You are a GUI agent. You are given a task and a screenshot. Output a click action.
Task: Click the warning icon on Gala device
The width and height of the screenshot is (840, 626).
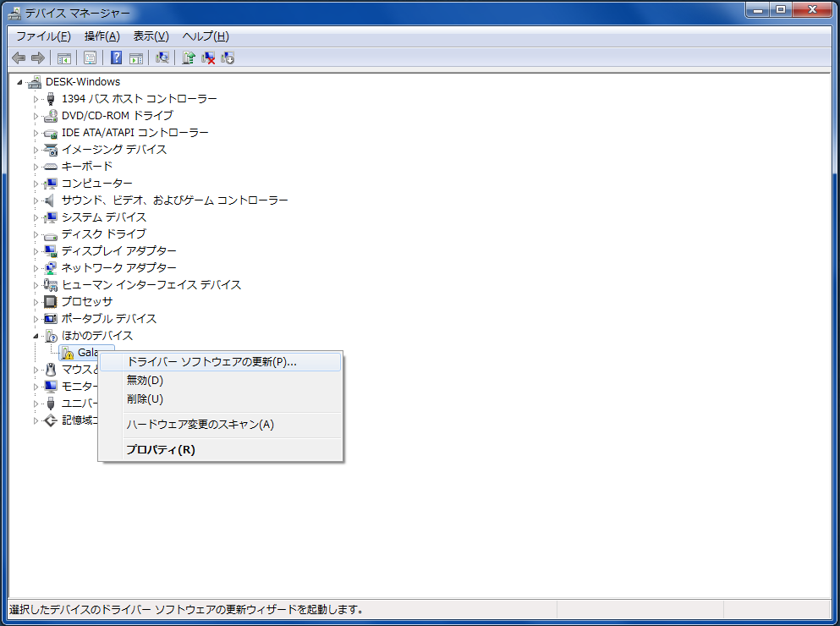pos(67,353)
